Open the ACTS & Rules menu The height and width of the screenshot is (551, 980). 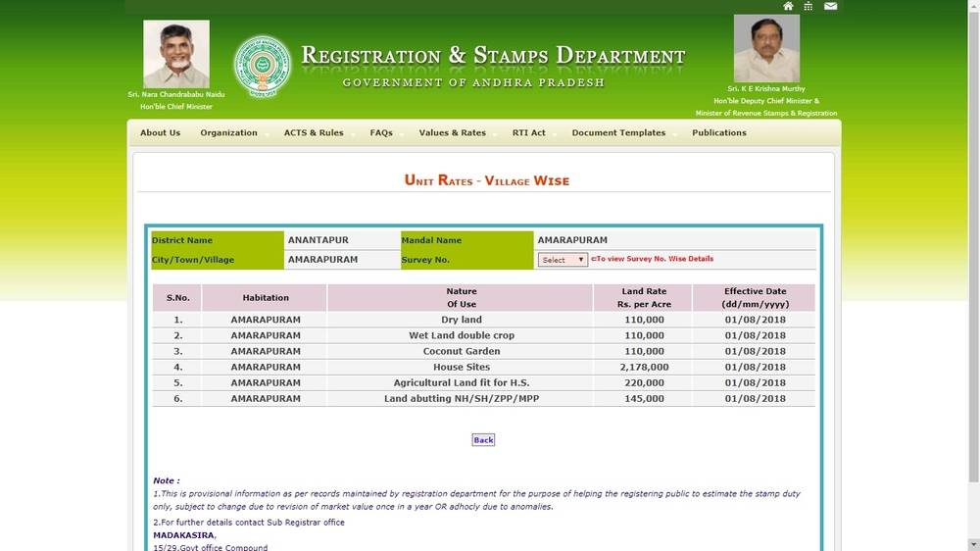(x=314, y=132)
